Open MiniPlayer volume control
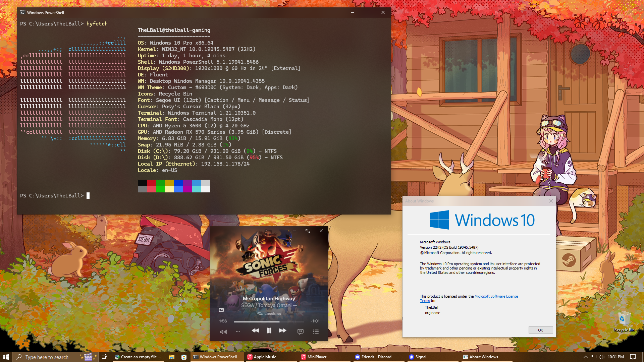The width and height of the screenshot is (644, 362). (x=223, y=332)
